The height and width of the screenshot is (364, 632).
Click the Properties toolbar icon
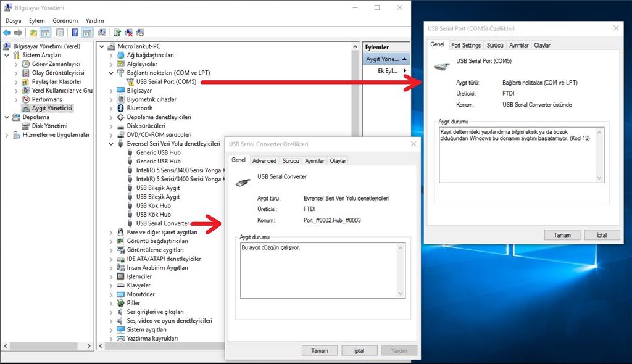pos(60,33)
